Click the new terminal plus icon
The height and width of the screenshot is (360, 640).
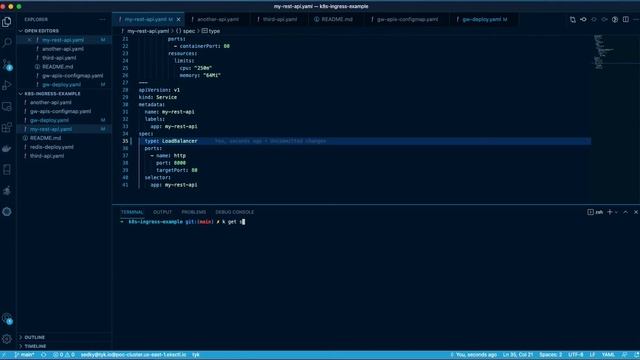click(610, 212)
